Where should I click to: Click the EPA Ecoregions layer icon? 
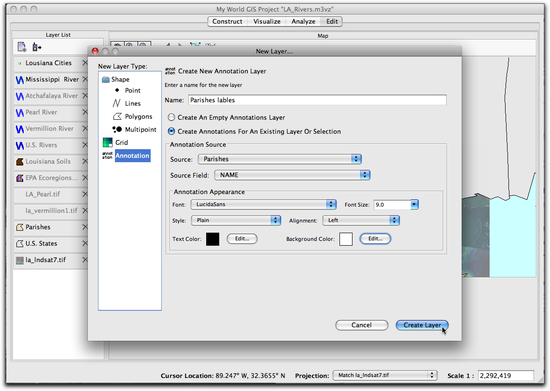pos(20,178)
